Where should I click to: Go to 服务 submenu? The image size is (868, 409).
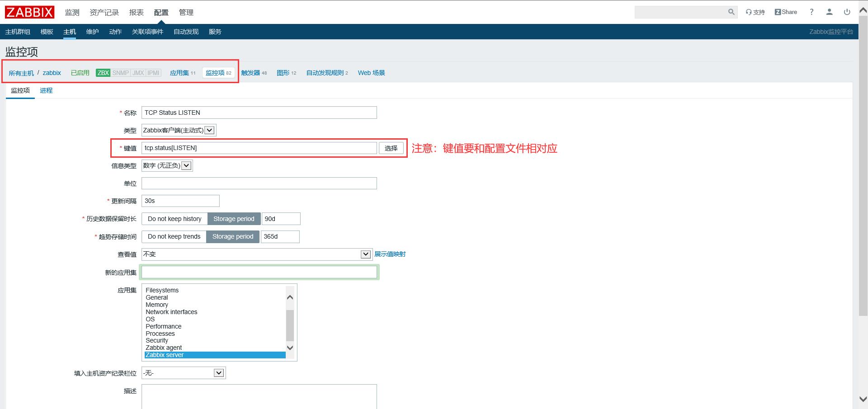coord(215,32)
